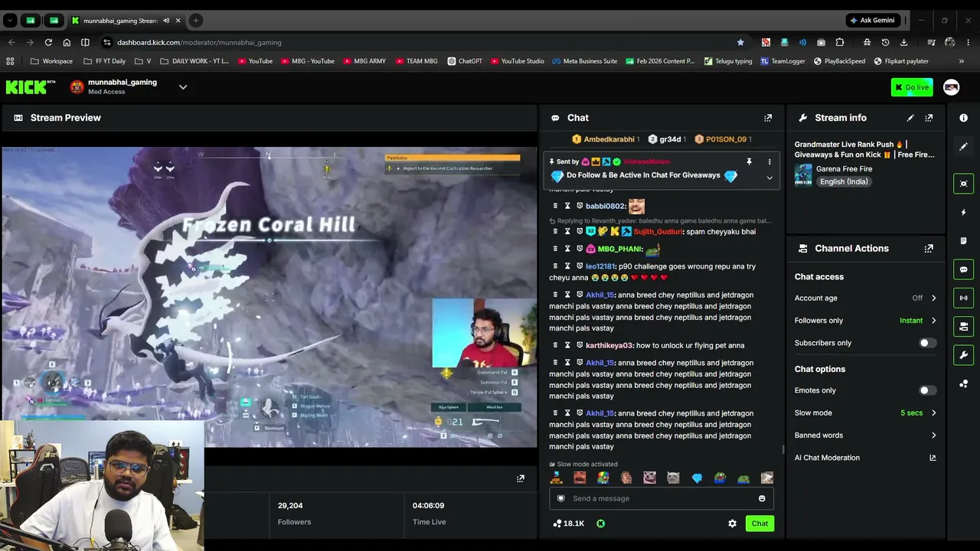
Task: Open Followers only setting chevron
Action: [933, 321]
